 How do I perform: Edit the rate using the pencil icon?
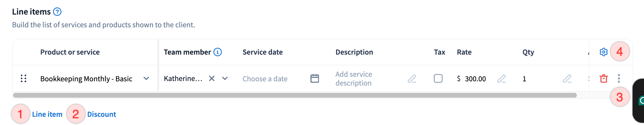click(501, 79)
